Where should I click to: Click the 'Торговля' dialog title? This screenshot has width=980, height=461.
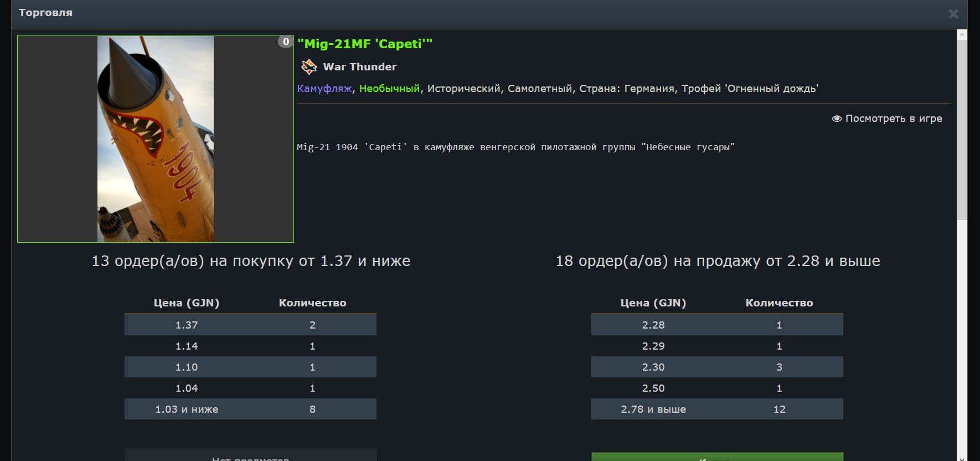[45, 13]
